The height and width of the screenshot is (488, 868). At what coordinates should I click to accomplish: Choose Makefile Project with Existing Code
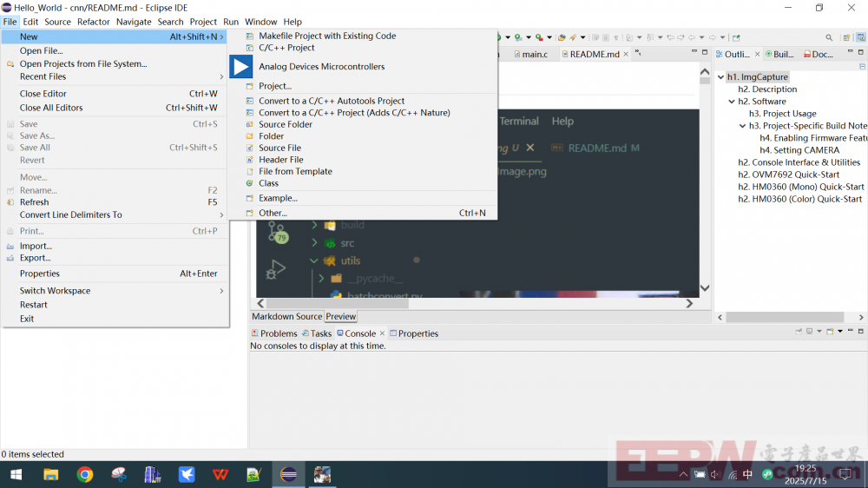point(327,36)
